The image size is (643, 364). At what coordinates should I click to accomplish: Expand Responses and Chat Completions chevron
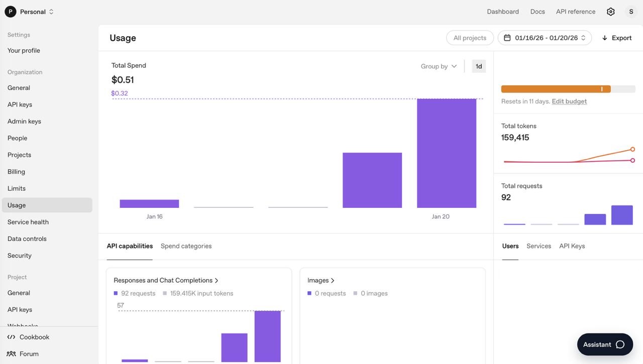pos(217,281)
